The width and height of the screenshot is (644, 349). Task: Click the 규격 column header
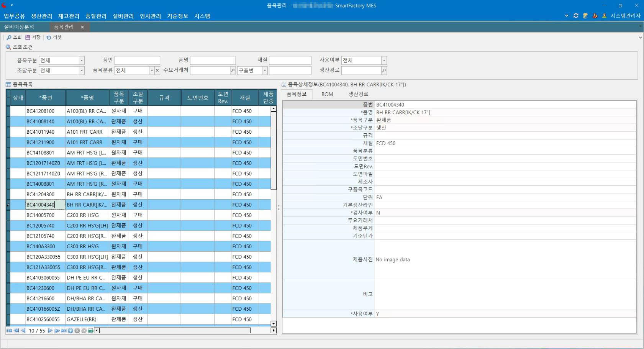click(x=164, y=98)
